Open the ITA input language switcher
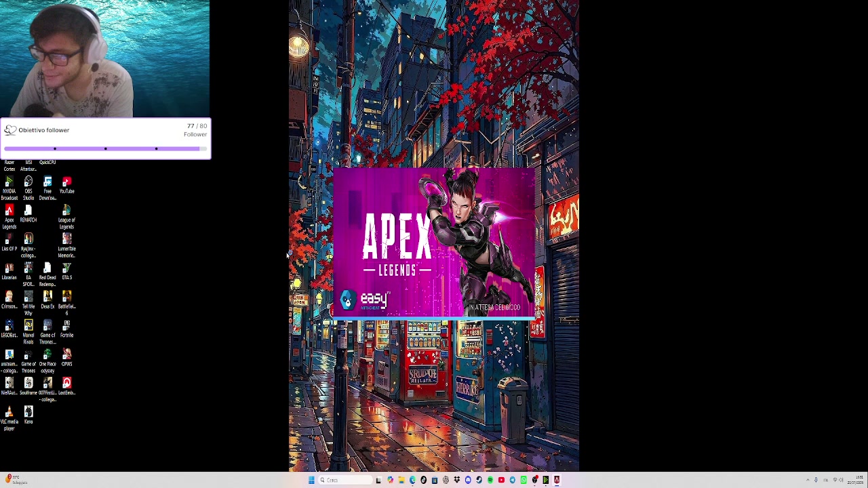 coord(825,480)
